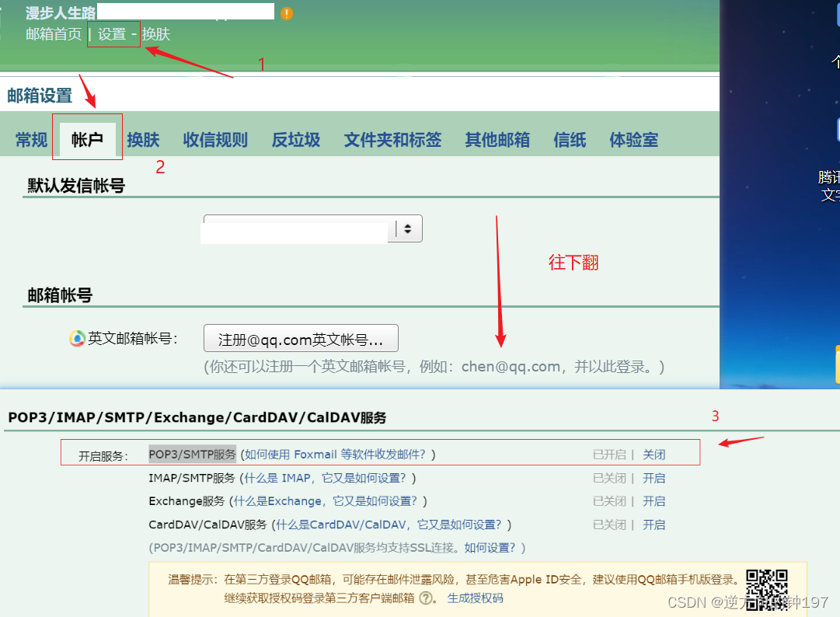Click the 邮箱帐号 section heading
Screen dimensions: 840x617
(60, 295)
